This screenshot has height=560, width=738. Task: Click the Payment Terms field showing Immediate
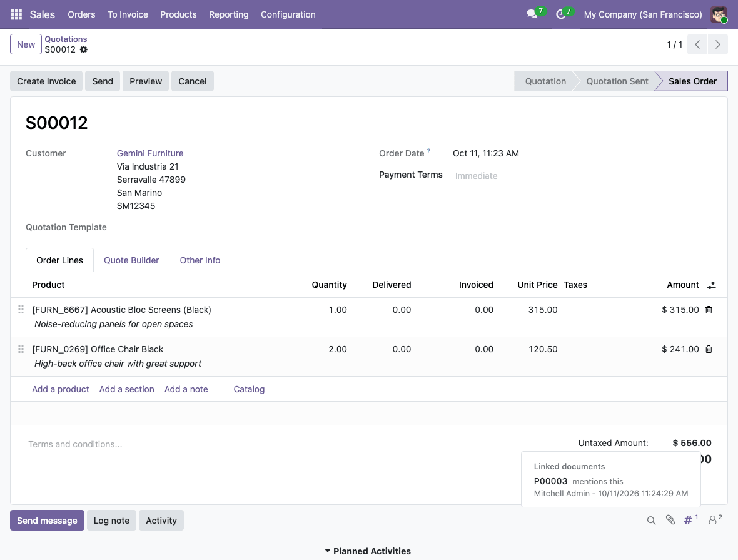476,176
